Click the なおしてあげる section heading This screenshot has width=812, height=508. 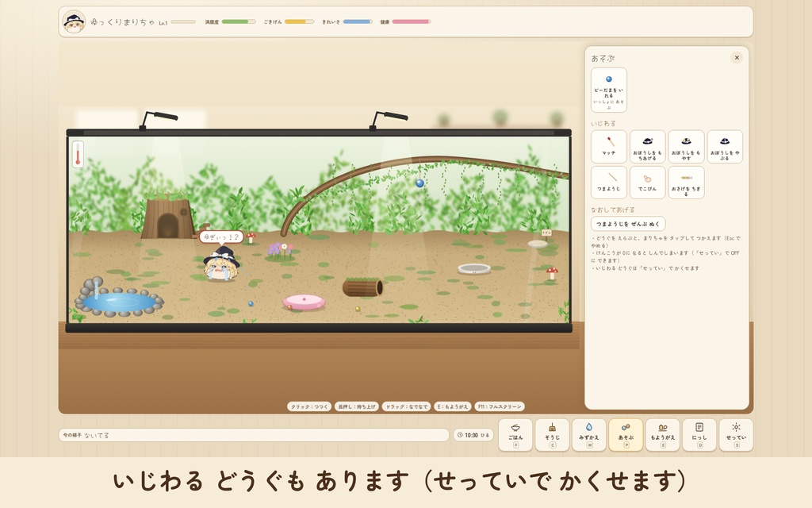[613, 210]
